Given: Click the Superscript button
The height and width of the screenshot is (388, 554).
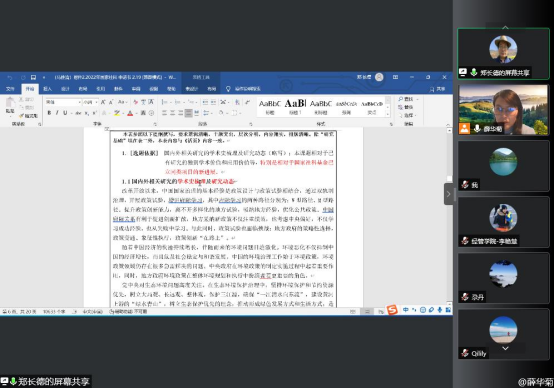Looking at the screenshot, I should pos(95,113).
